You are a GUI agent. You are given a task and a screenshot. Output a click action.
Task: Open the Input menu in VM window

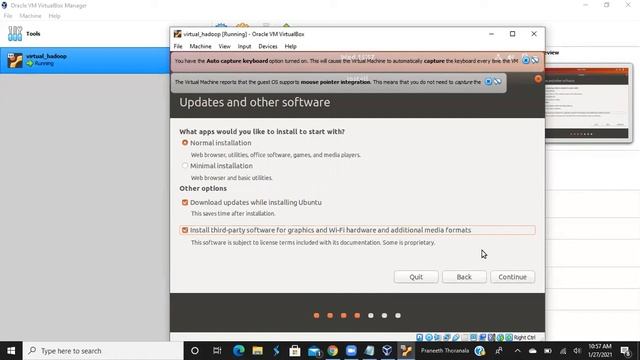pos(244,47)
